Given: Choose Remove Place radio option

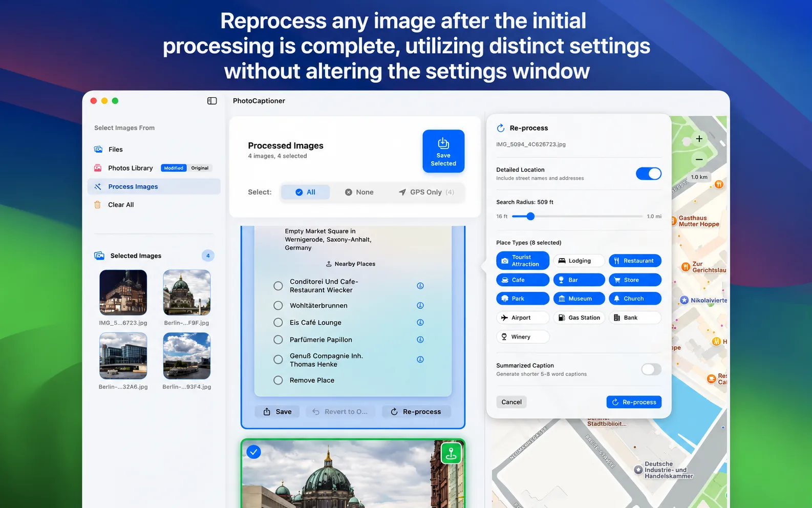Looking at the screenshot, I should 278,380.
